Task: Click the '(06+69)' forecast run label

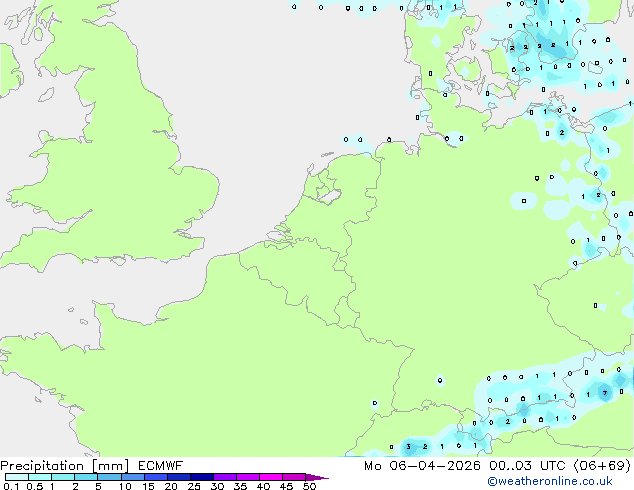Action: click(602, 466)
